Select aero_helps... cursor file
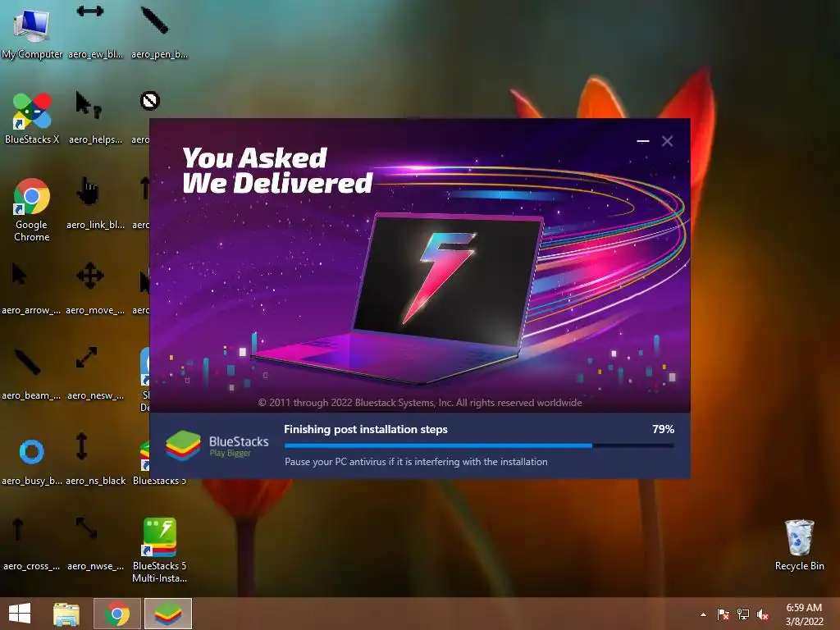The height and width of the screenshot is (630, 840). click(95, 118)
